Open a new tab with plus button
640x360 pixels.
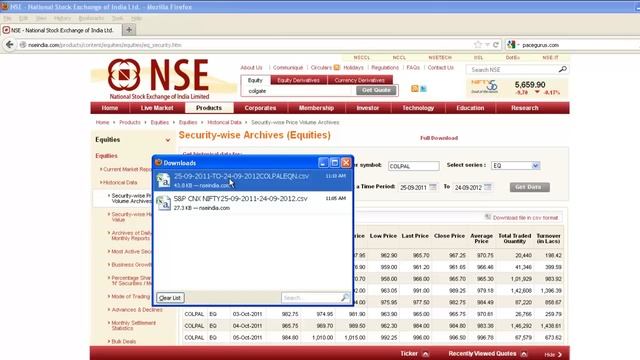coord(129,30)
